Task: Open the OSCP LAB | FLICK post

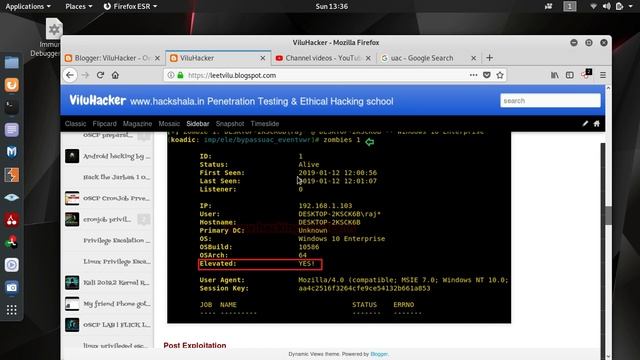Action: pos(108,325)
